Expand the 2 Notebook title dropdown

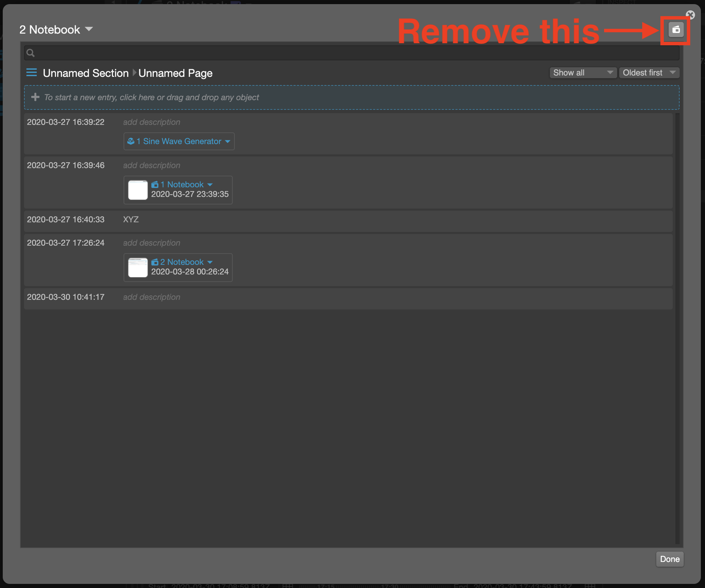(89, 29)
